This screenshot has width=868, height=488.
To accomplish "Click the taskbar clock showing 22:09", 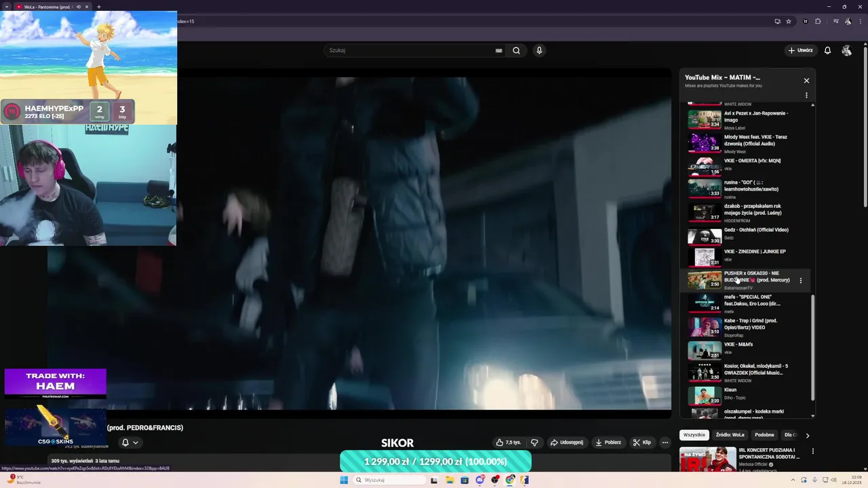I will 852,480.
